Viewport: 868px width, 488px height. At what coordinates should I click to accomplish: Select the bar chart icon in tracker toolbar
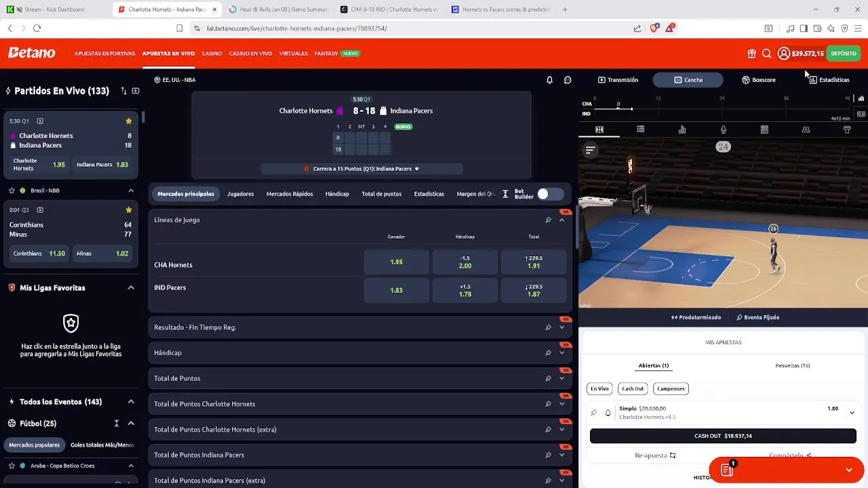(682, 129)
